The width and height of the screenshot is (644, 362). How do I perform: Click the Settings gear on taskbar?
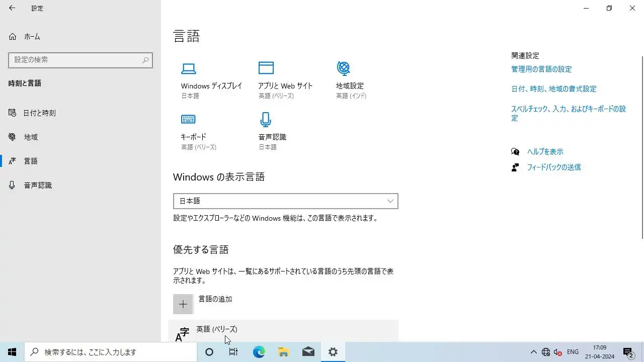[x=333, y=352]
